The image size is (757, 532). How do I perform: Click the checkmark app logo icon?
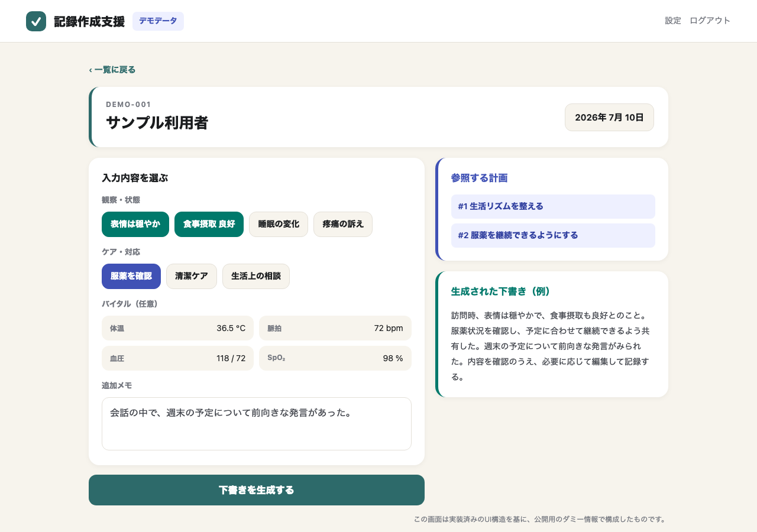[x=36, y=21]
